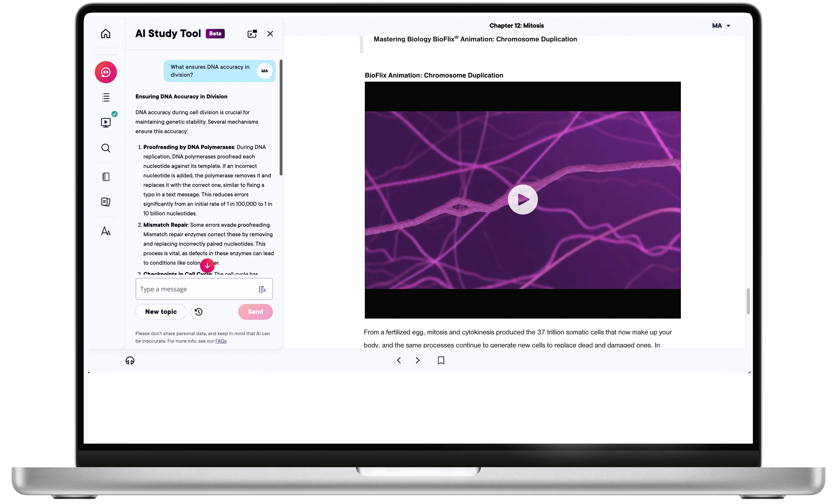
Task: Click the search magnifier icon
Action: (106, 148)
